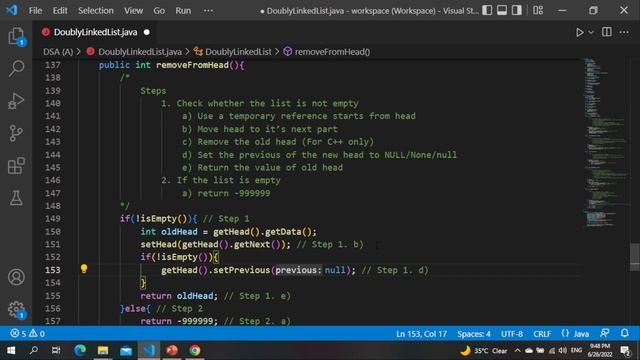640x360 pixels.
Task: Open notifications bell in status bar
Action: pyautogui.click(x=624, y=333)
